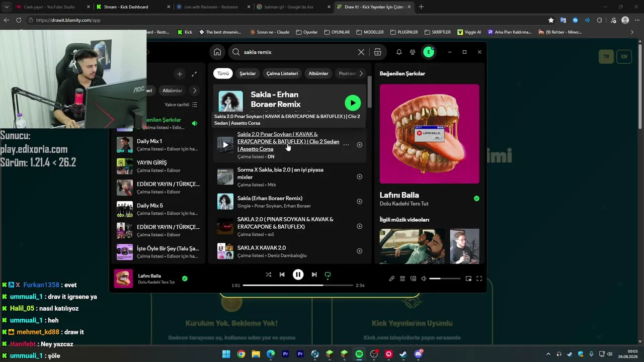This screenshot has width=644, height=362.
Task: Add Sakla 2.0 Pınar Soykan playlist to library
Action: pyautogui.click(x=359, y=145)
